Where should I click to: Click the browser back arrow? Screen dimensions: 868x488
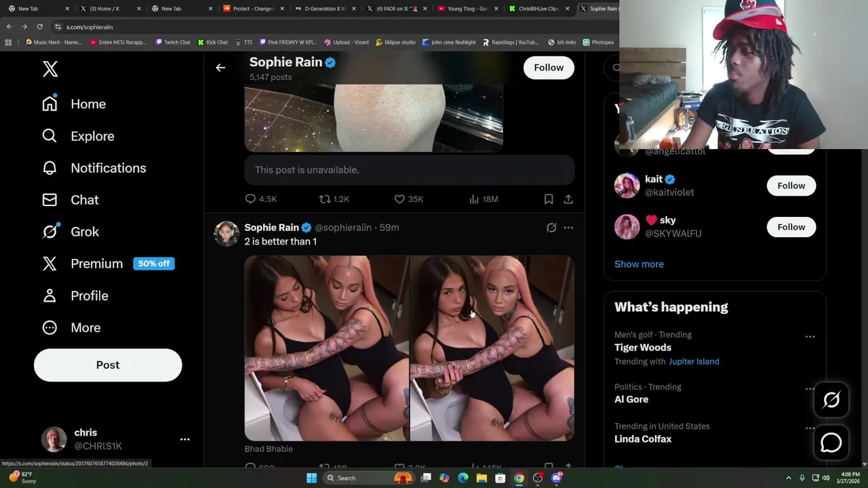coord(9,26)
